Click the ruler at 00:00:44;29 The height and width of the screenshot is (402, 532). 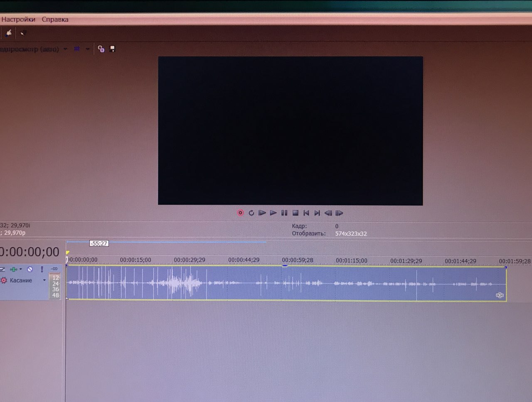click(x=244, y=260)
